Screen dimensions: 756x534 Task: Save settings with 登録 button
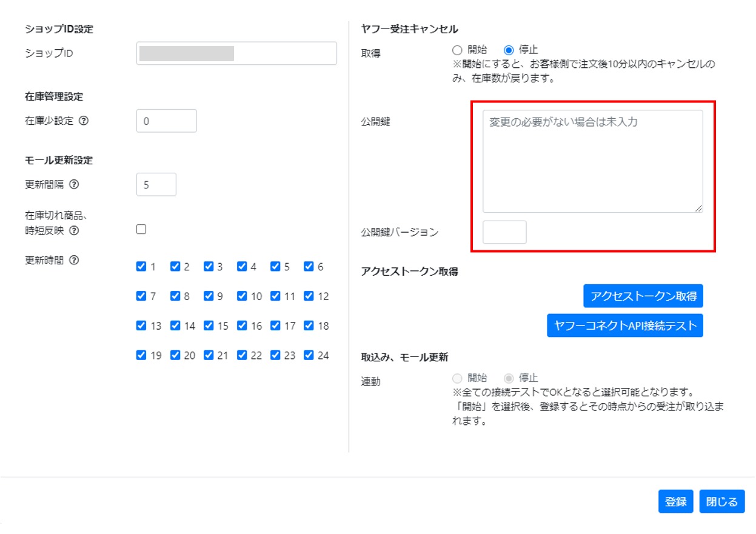pos(676,501)
